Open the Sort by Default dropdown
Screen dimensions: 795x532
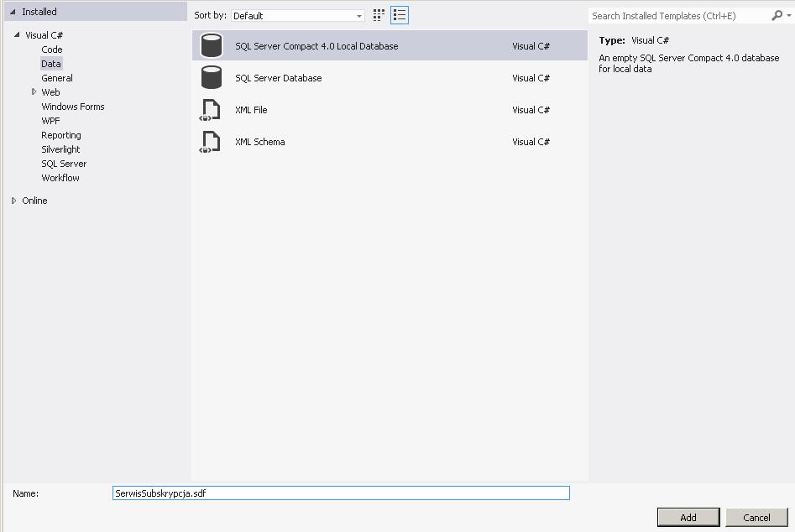pos(298,16)
